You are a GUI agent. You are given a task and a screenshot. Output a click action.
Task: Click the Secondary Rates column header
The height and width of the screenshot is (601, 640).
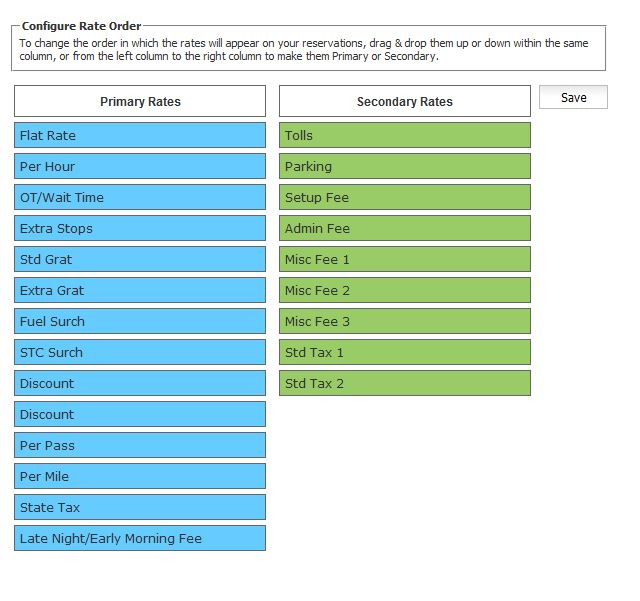click(x=404, y=101)
